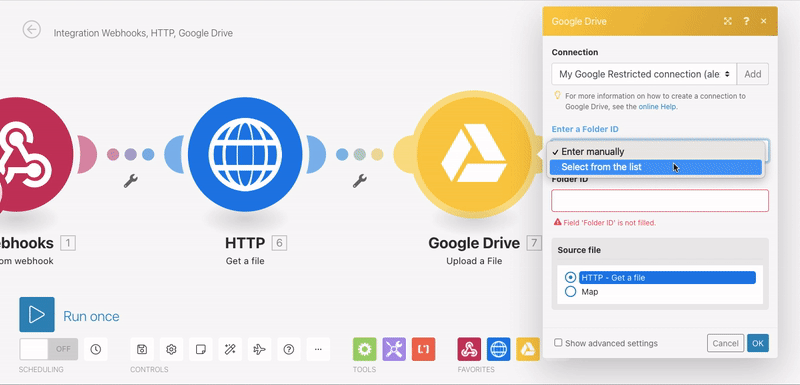The width and height of the screenshot is (800, 385).
Task: Go back using the arrow icon
Action: pos(32,30)
